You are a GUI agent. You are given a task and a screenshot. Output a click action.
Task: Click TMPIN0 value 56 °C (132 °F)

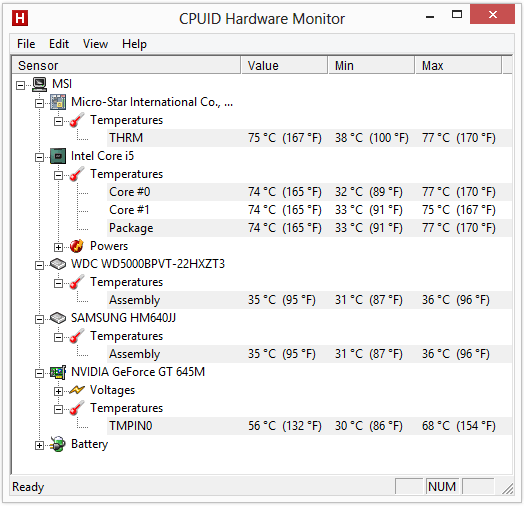coord(284,426)
